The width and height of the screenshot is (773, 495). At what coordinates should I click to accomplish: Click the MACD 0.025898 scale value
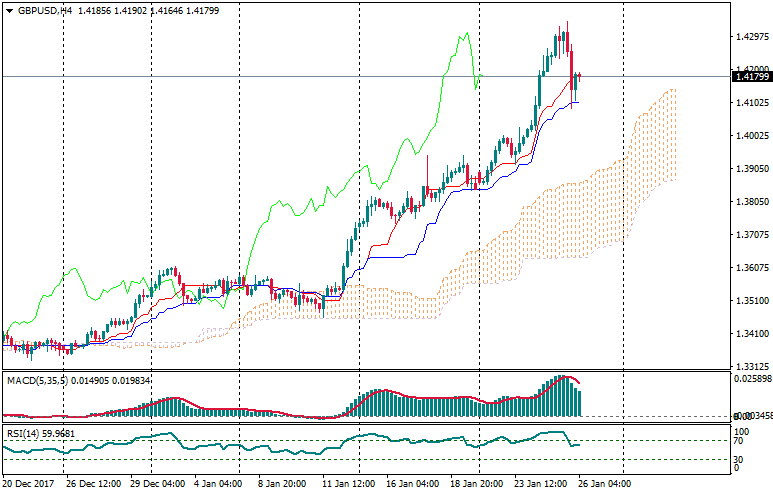(750, 380)
